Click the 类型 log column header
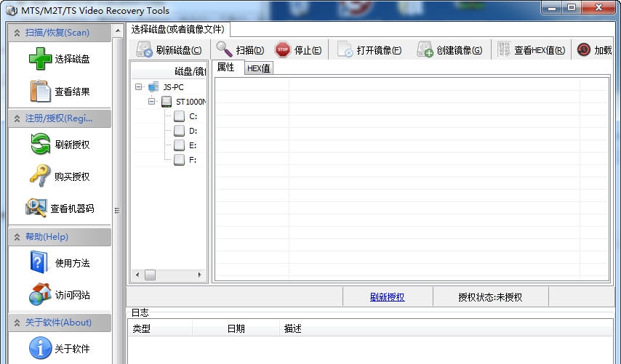This screenshot has width=621, height=364. tap(160, 328)
